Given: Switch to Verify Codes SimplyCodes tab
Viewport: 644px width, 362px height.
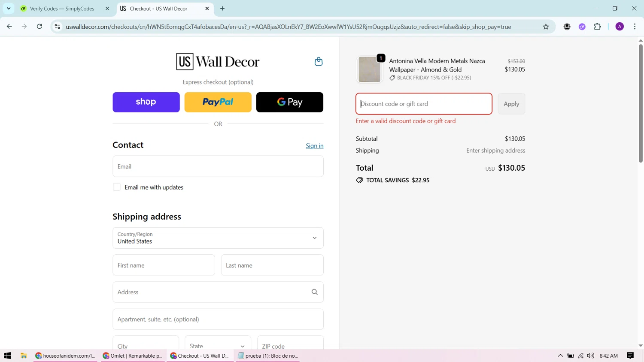Looking at the screenshot, I should tap(66, 9).
